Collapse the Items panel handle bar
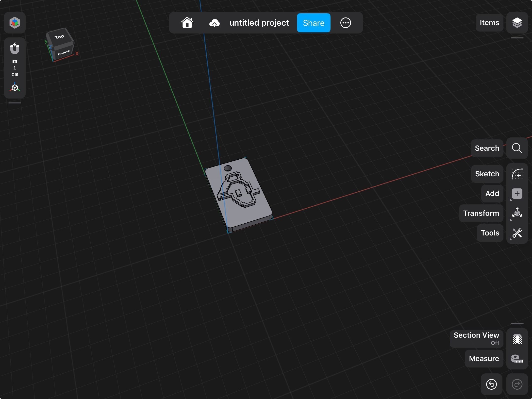532x399 pixels. click(x=517, y=38)
